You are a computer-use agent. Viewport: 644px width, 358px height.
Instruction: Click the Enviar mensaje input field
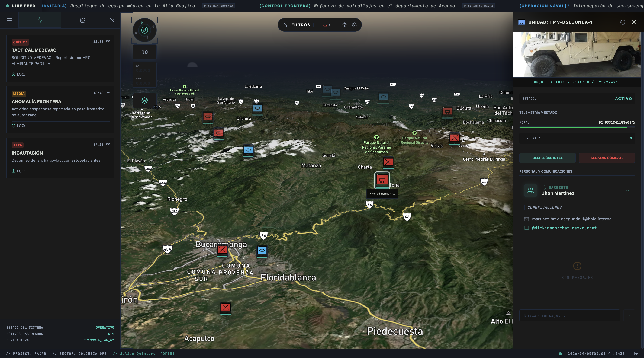(x=569, y=315)
